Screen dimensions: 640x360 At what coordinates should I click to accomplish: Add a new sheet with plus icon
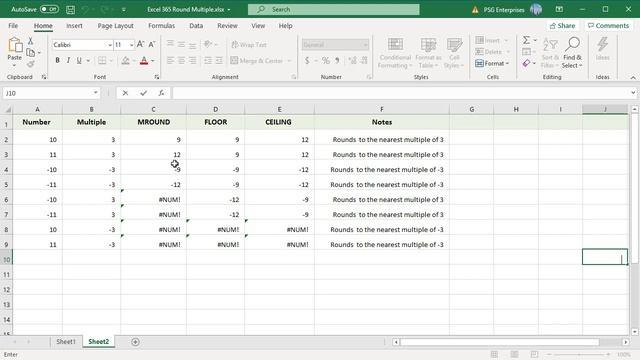(135, 342)
